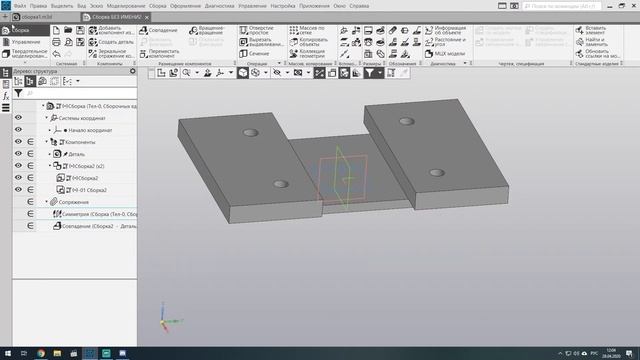Collapse the Сопряжения tree node
Screen dimensions: 640x360
pos(47,202)
